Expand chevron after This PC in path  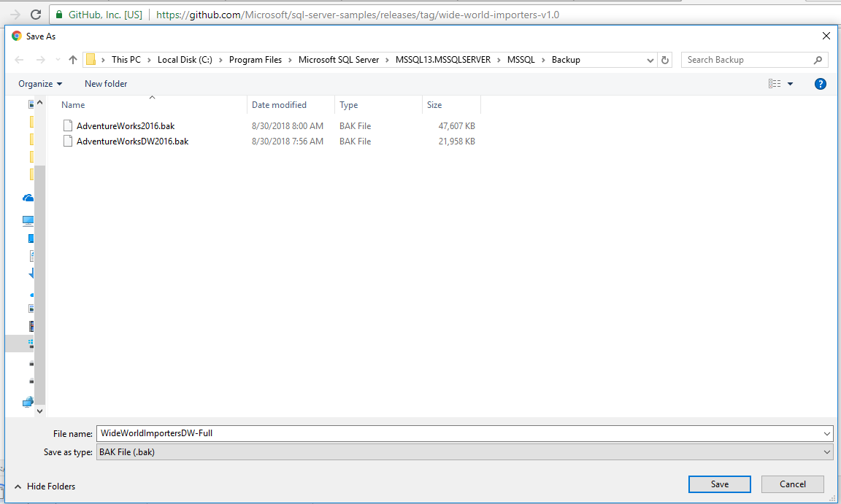point(149,60)
